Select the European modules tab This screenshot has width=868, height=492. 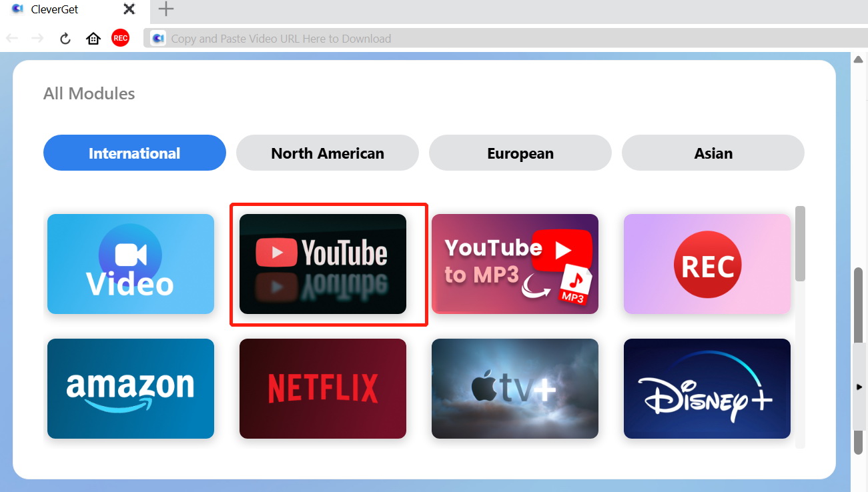point(520,153)
